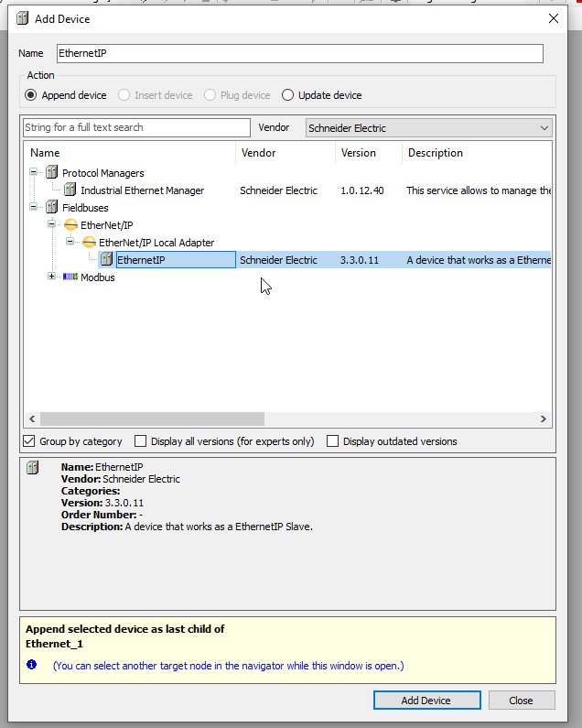Click the Add Device title bar icon
582x728 pixels.
pyautogui.click(x=22, y=18)
